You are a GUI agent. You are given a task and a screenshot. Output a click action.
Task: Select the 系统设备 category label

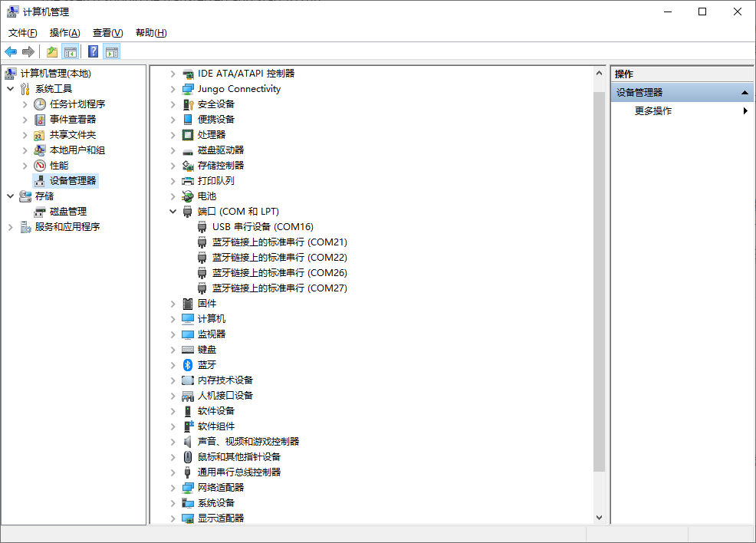point(216,503)
